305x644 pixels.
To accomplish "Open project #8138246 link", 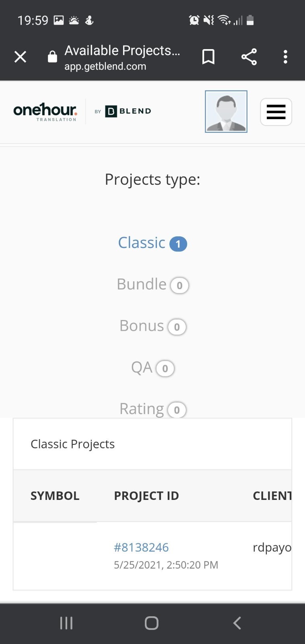I will (141, 547).
